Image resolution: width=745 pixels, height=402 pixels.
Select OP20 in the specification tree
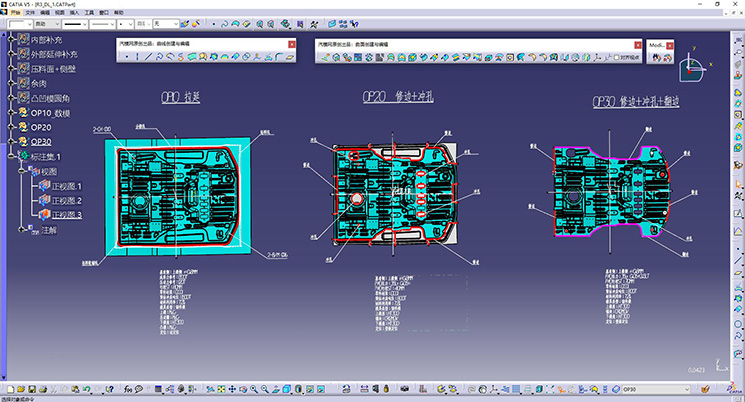[41, 127]
